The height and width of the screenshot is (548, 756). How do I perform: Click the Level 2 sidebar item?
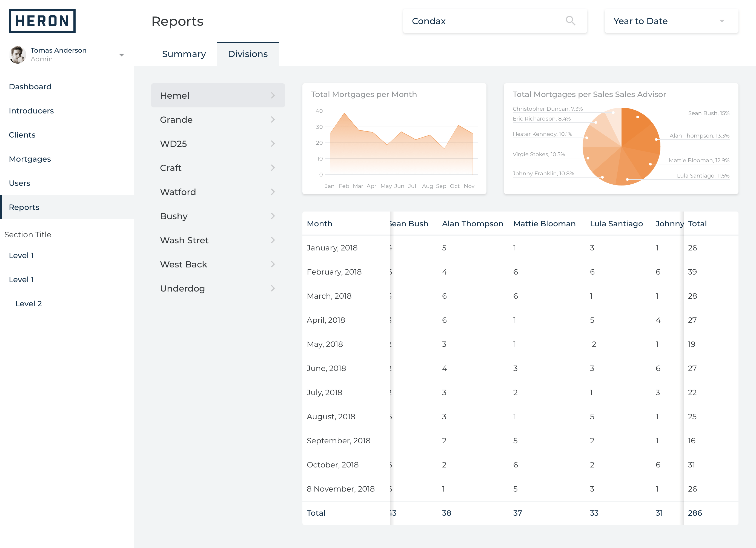point(29,304)
